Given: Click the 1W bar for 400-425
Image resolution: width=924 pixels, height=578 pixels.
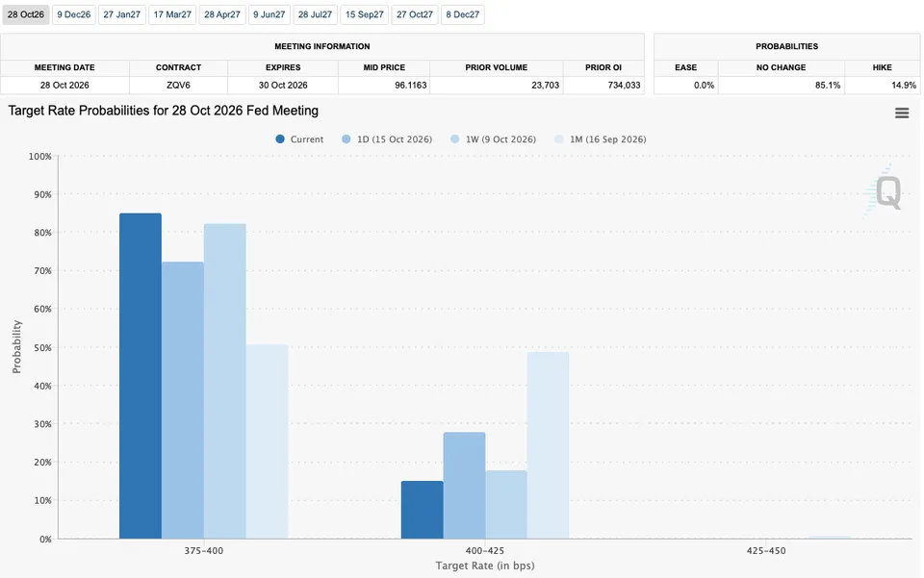Looking at the screenshot, I should coord(506,504).
